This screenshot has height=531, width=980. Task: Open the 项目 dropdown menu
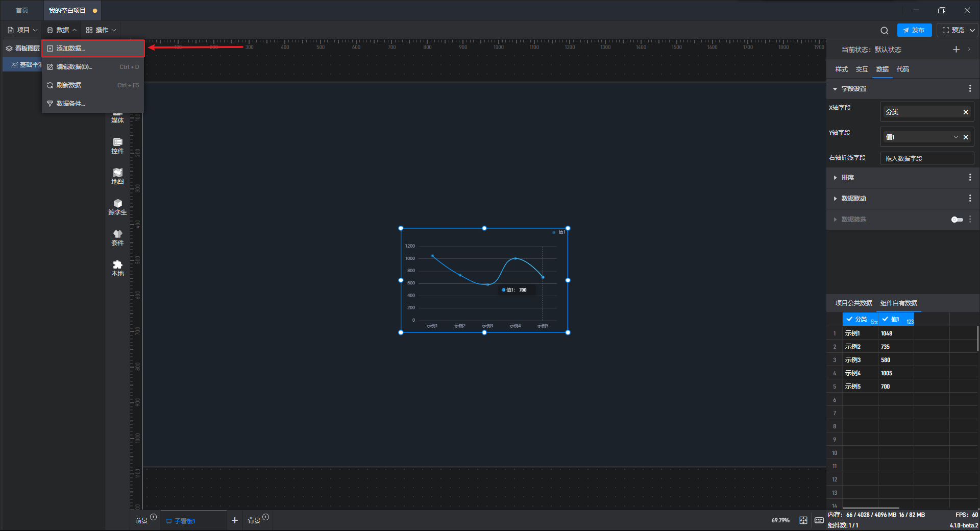22,30
